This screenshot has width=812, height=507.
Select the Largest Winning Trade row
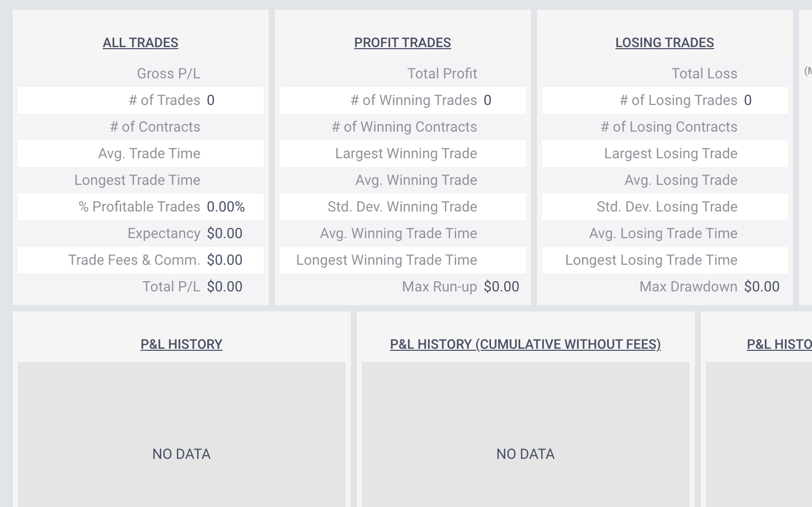406,153
